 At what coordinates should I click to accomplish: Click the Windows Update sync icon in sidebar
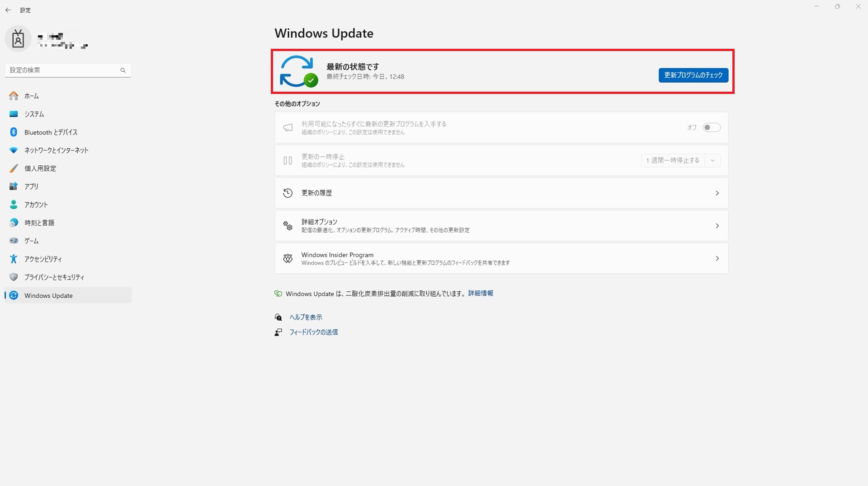pos(14,295)
